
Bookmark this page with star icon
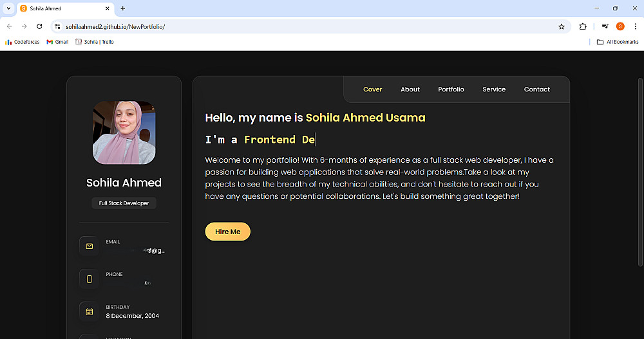click(562, 26)
